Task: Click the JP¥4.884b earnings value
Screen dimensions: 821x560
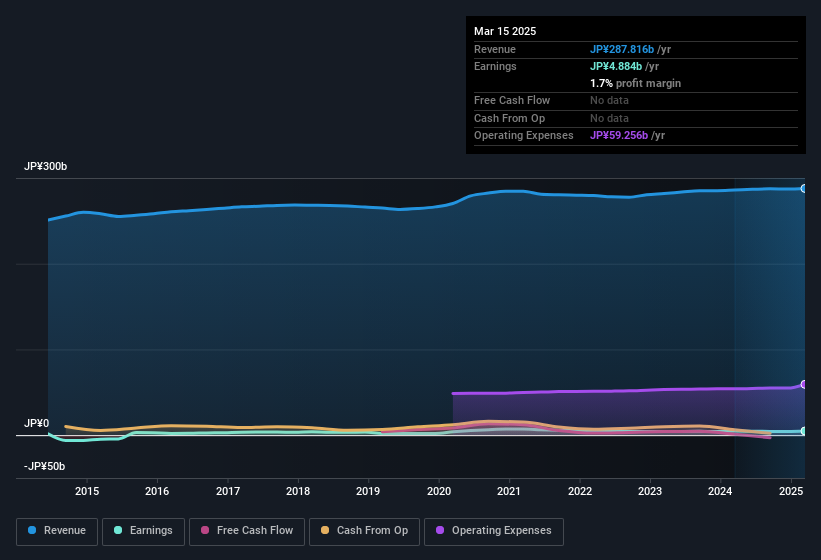Action: [x=616, y=66]
